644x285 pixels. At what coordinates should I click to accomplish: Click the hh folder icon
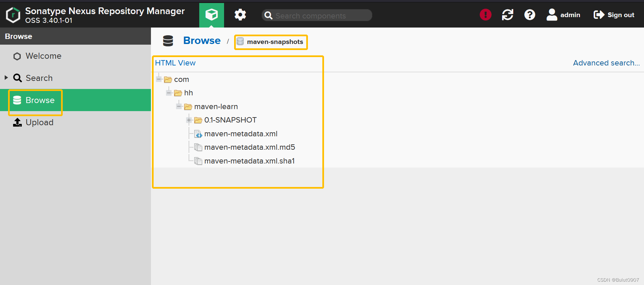(x=178, y=93)
